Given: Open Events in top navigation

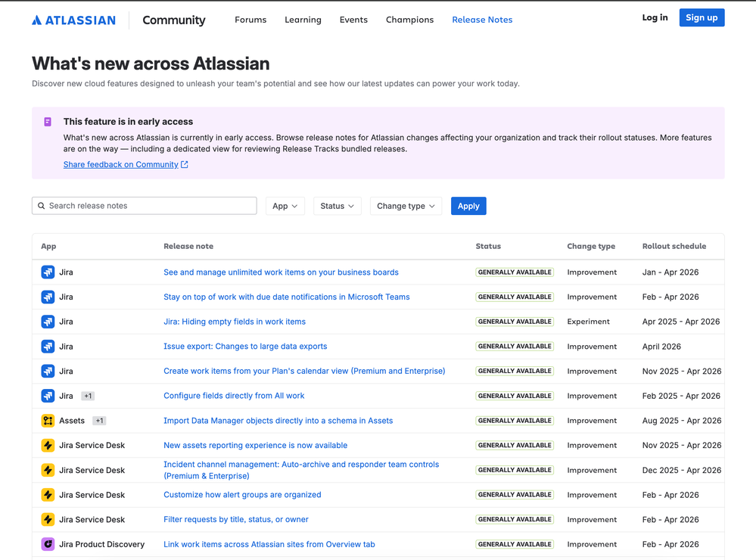Looking at the screenshot, I should click(353, 20).
